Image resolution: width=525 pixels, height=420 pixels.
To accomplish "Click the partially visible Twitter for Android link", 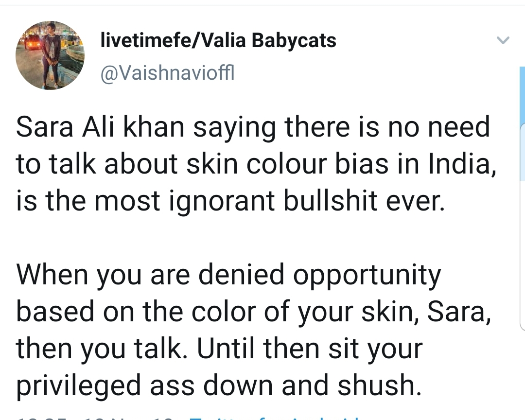I will 275,418.
